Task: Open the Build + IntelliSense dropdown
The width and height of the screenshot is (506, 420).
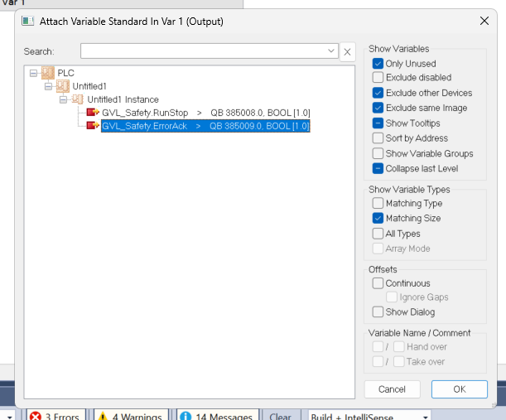Action: (426, 417)
